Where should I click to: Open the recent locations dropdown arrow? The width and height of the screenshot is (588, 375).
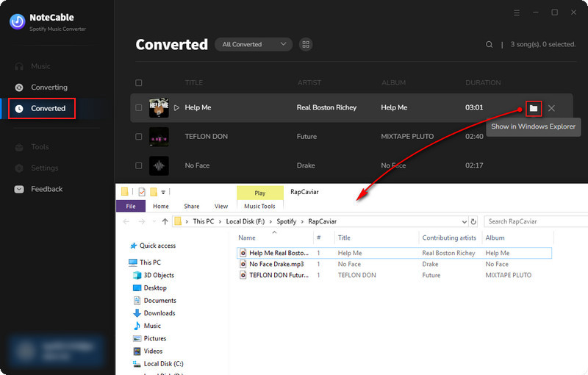pyautogui.click(x=154, y=221)
